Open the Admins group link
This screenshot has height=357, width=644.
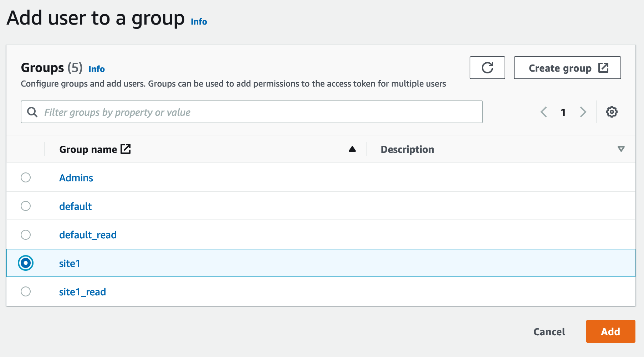(x=76, y=178)
